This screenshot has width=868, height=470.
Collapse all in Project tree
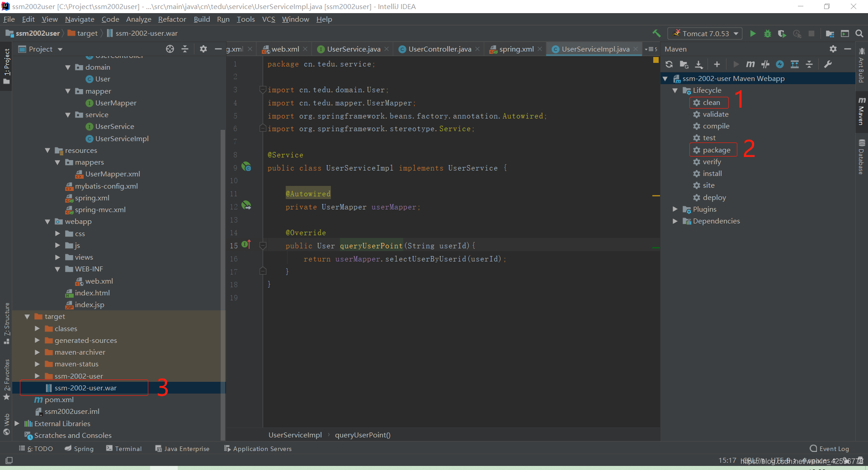[185, 49]
